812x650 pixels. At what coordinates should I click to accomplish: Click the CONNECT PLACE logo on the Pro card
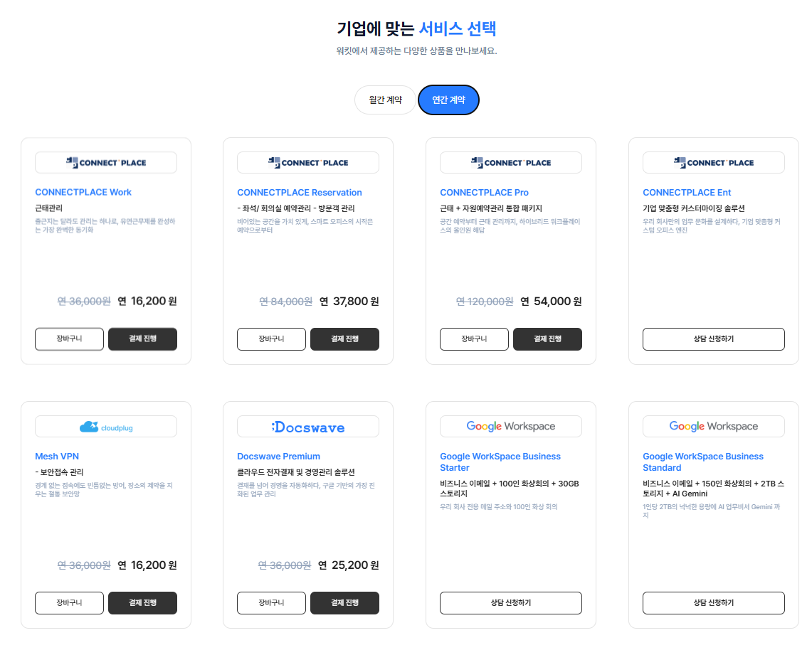pos(510,162)
